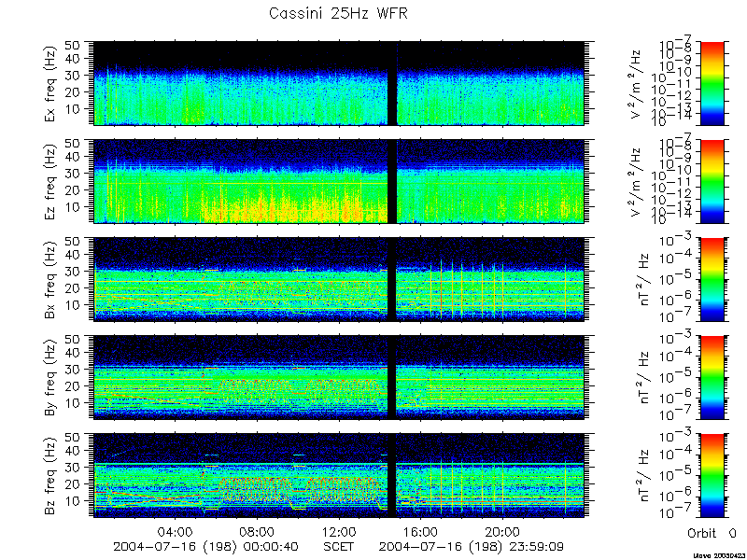Click the "04:00" time axis label

point(176,531)
